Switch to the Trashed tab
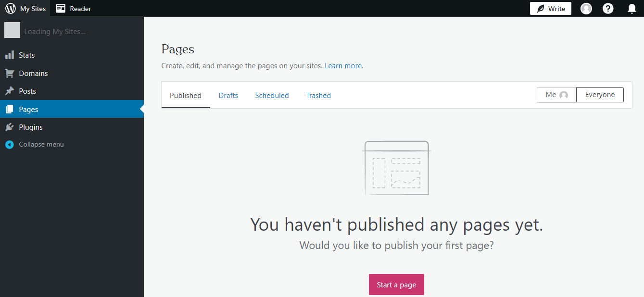 [318, 95]
